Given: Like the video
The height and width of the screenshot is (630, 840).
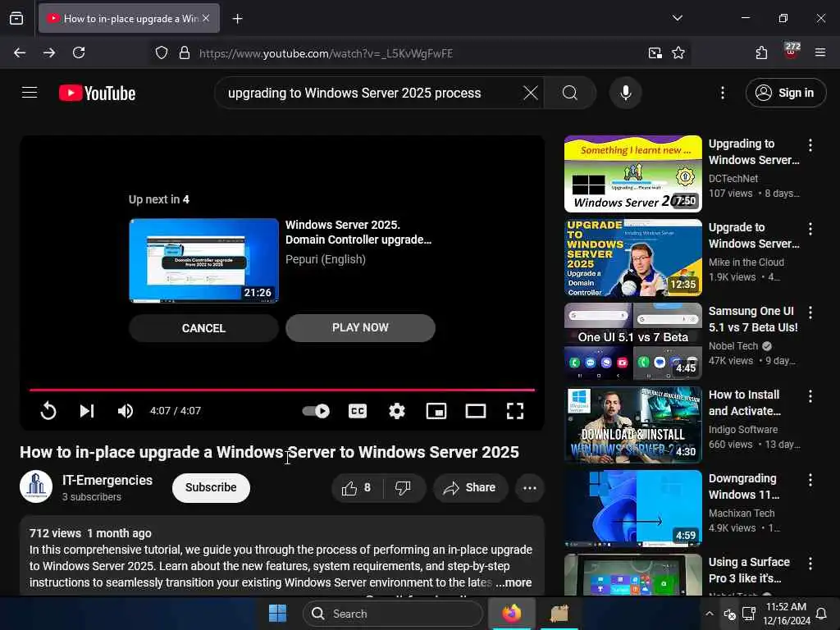Looking at the screenshot, I should pyautogui.click(x=358, y=487).
